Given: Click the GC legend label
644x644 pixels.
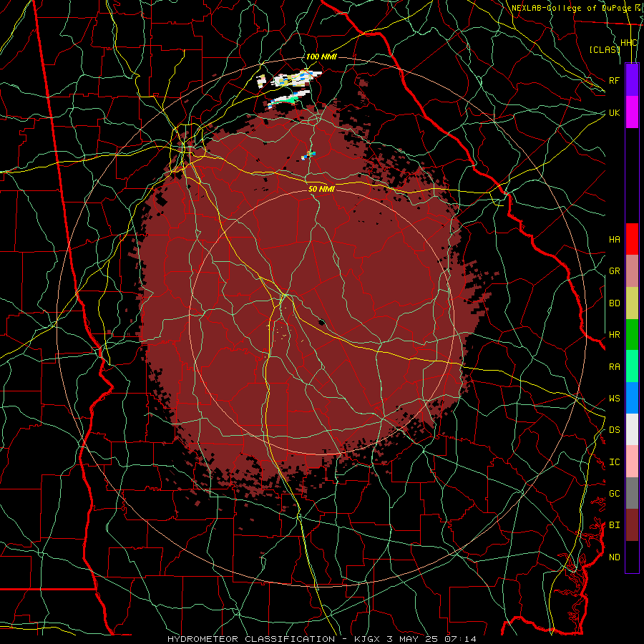Looking at the screenshot, I should (x=614, y=493).
